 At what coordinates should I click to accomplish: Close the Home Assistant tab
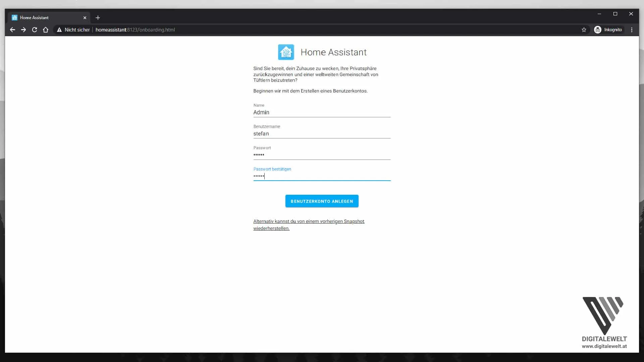(x=85, y=18)
